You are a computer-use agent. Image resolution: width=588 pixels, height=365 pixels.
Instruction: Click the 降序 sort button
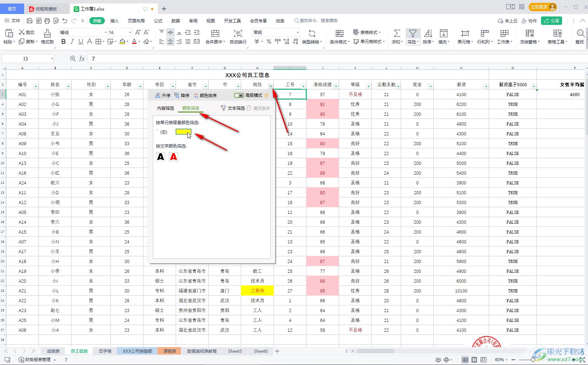coord(182,95)
